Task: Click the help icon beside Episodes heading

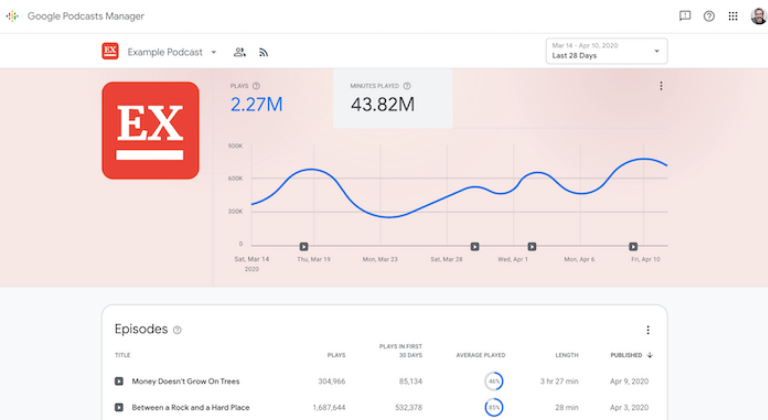Action: pos(177,330)
